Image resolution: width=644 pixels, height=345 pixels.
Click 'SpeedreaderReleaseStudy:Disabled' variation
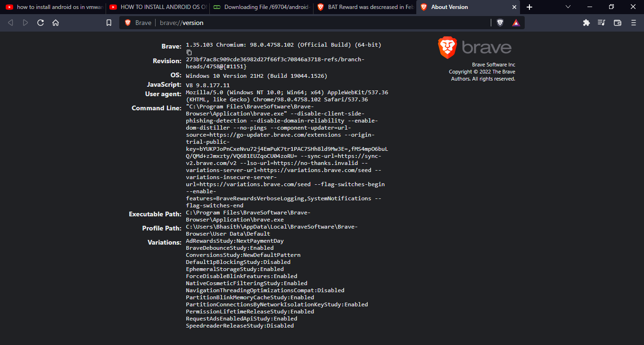click(x=240, y=326)
